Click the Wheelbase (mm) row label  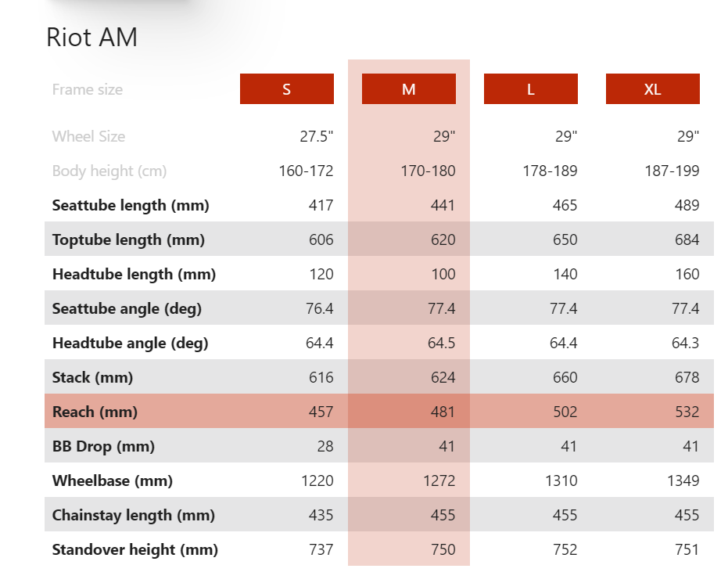coord(112,480)
